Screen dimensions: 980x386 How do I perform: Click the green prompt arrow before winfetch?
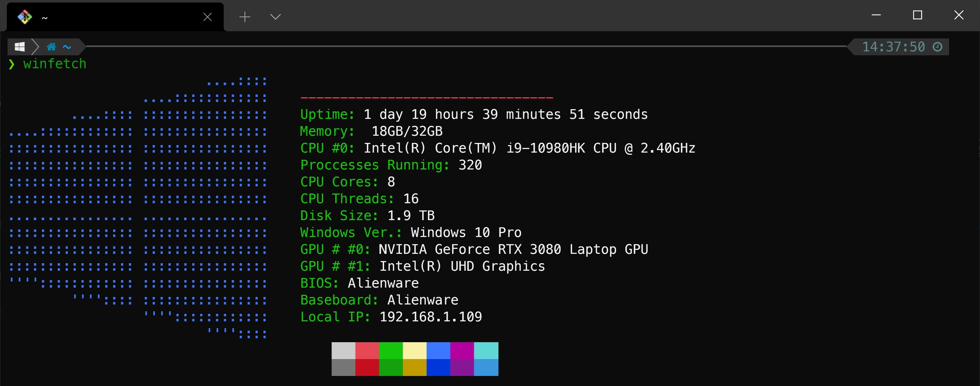point(11,64)
